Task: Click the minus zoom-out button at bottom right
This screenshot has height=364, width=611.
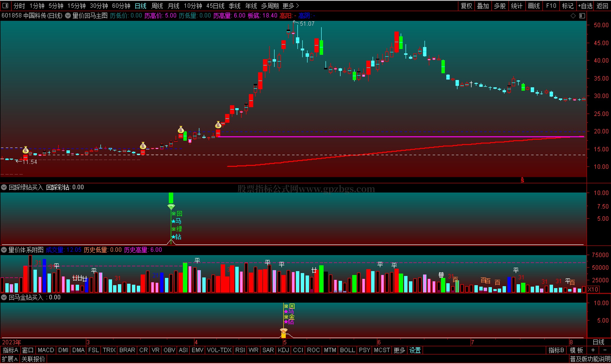Action: [605, 350]
